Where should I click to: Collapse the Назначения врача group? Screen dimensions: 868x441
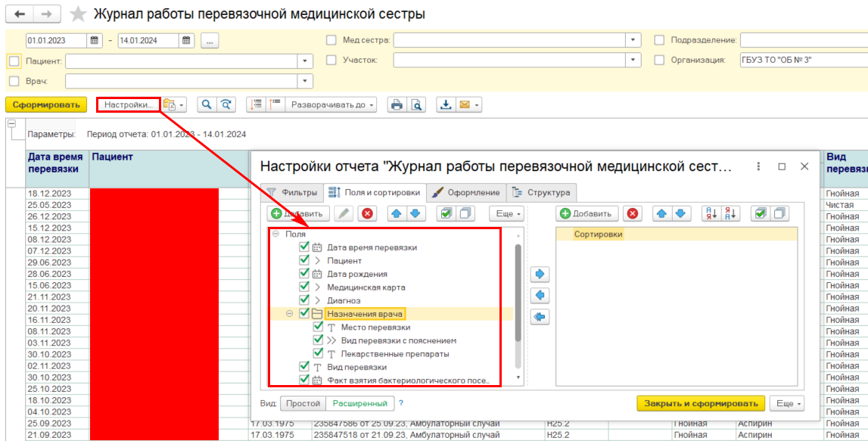coord(289,313)
